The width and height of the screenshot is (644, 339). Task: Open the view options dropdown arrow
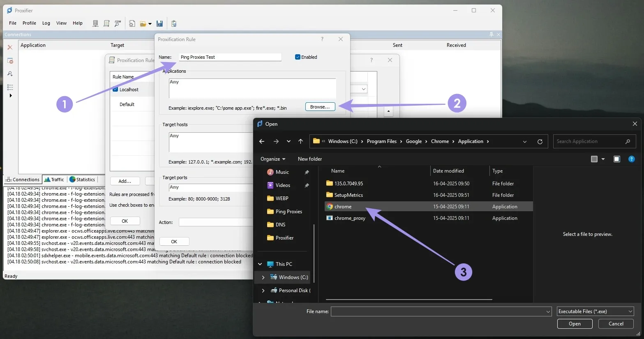tap(603, 159)
